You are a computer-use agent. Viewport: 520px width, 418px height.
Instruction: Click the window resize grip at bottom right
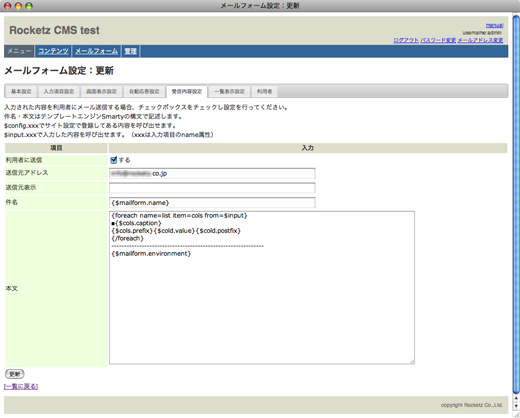pyautogui.click(x=516, y=414)
